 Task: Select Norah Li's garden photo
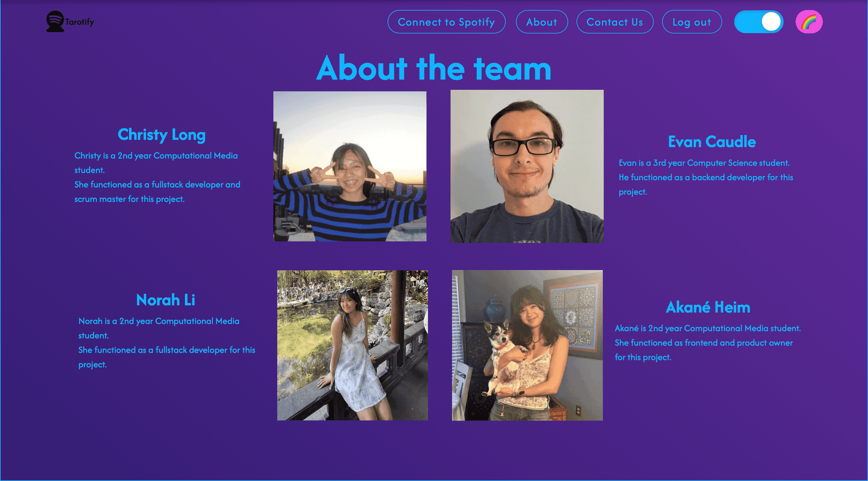pos(352,345)
